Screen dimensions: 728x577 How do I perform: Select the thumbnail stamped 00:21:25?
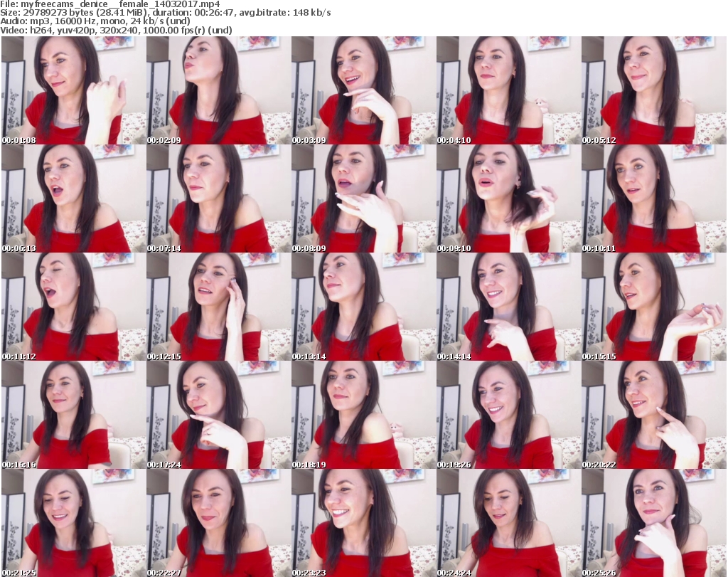73,524
